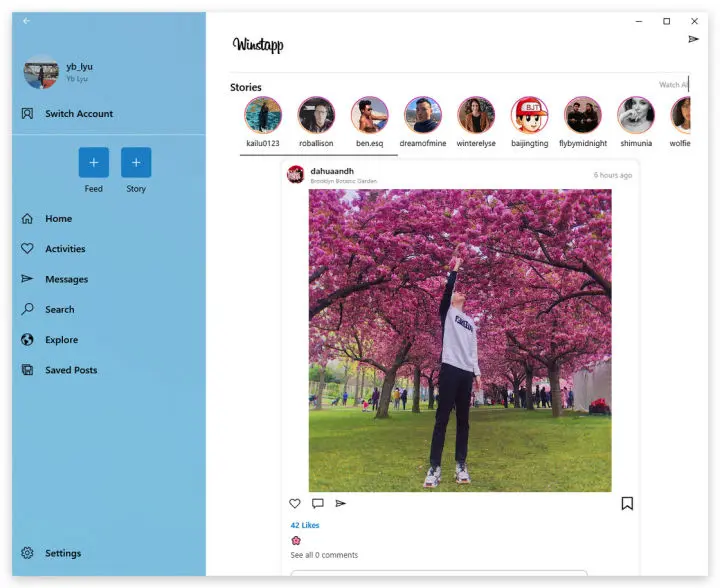Open Settings at sidebar bottom
720x588 pixels.
(108, 553)
